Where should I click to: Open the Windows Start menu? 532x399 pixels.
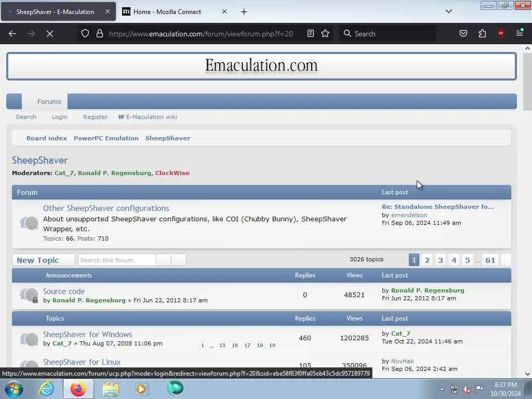(x=14, y=389)
